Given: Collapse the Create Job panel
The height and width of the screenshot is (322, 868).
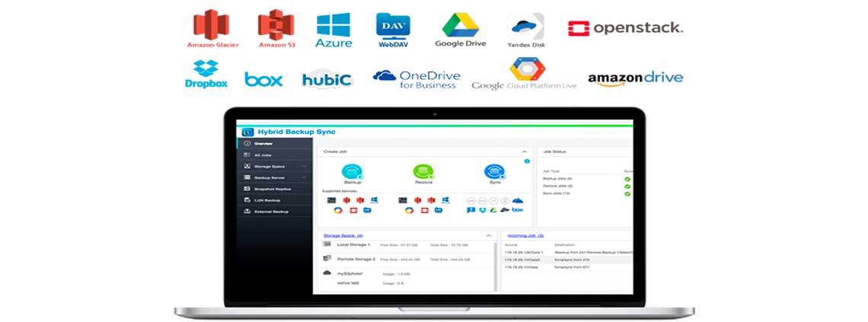Looking at the screenshot, I should 524,151.
